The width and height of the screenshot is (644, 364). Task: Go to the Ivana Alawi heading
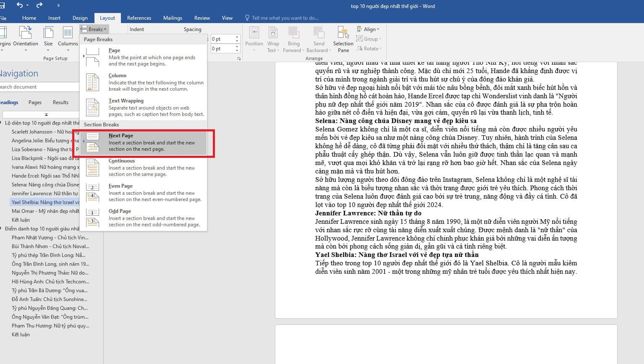click(x=45, y=167)
